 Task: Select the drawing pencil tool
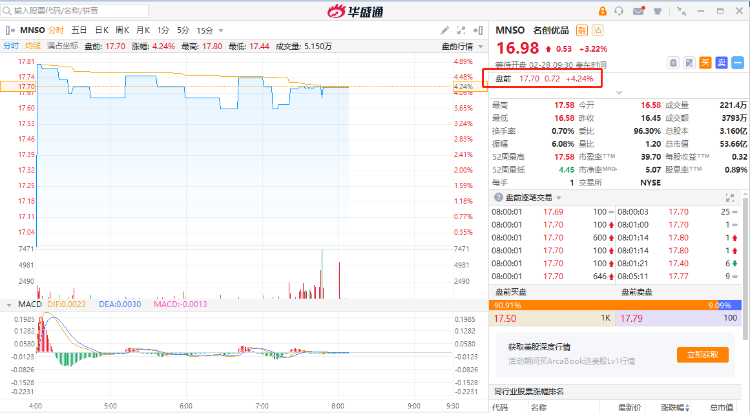click(444, 30)
